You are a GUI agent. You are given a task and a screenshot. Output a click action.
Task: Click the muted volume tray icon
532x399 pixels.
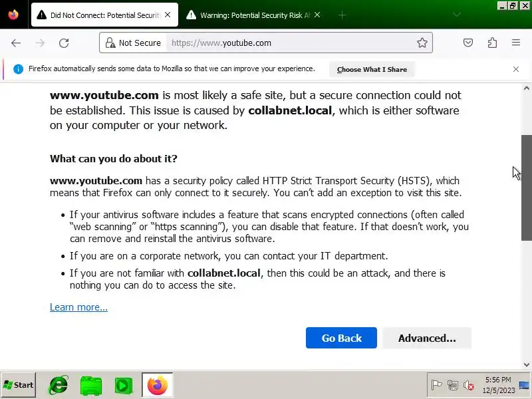pos(469,386)
